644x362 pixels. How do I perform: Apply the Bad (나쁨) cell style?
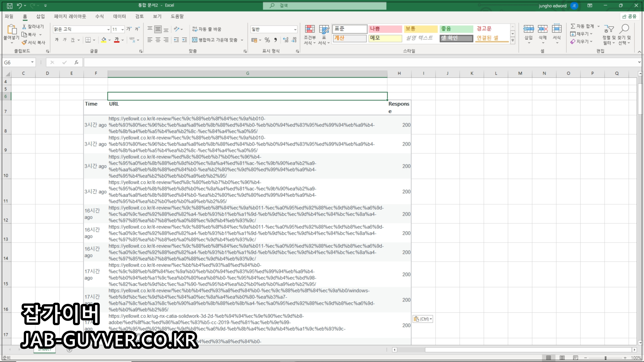point(385,29)
